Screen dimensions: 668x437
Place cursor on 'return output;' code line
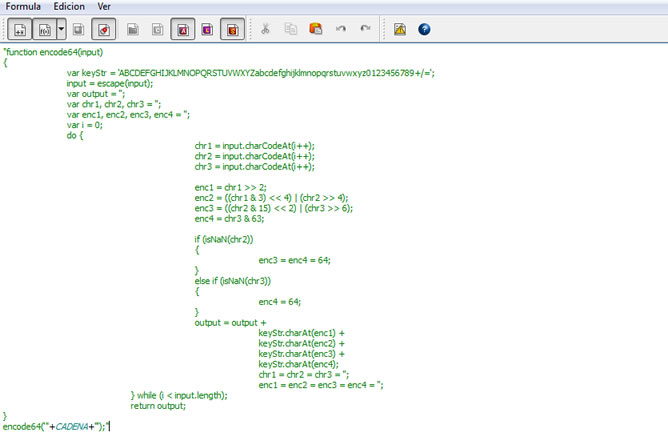[x=158, y=406]
